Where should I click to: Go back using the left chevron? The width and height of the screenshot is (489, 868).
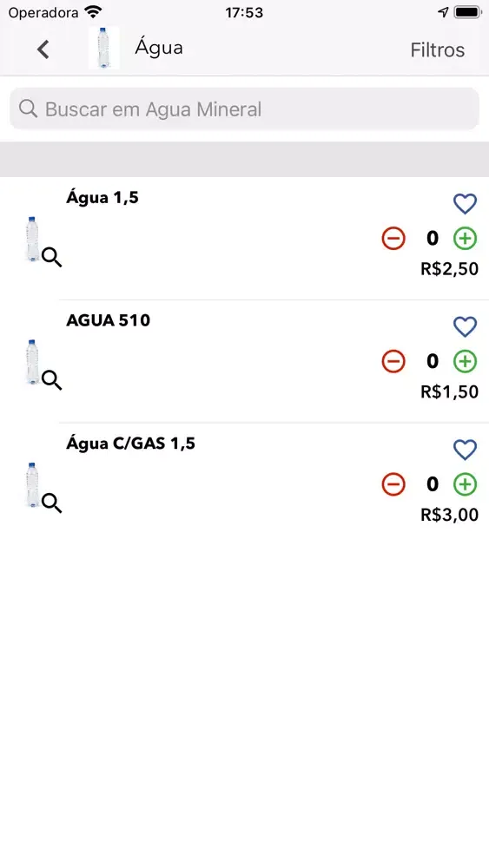(x=43, y=49)
